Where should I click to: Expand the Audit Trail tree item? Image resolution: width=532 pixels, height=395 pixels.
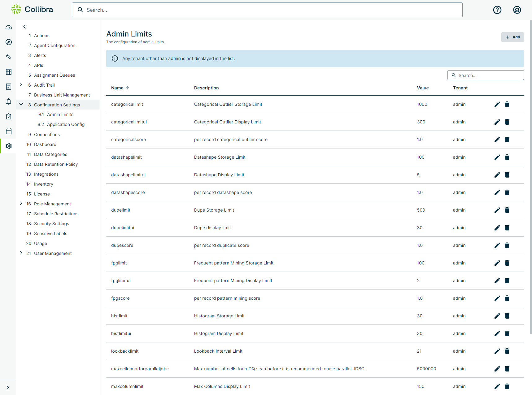[x=21, y=85]
